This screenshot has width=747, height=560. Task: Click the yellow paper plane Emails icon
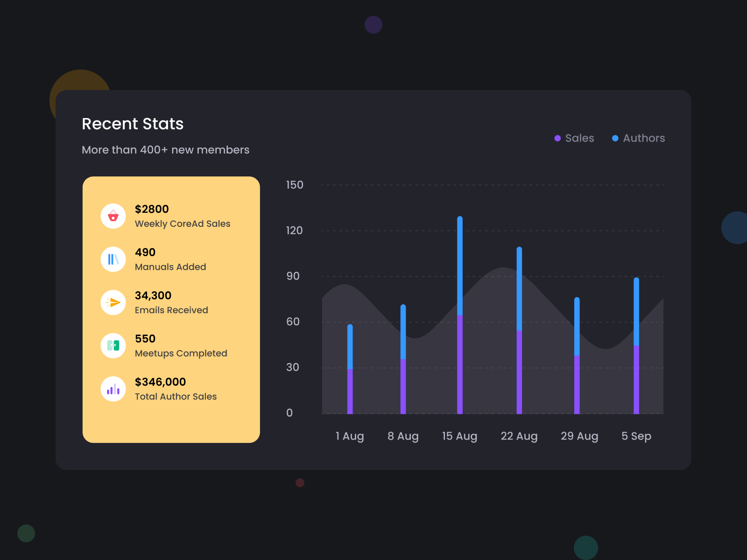pyautogui.click(x=113, y=302)
